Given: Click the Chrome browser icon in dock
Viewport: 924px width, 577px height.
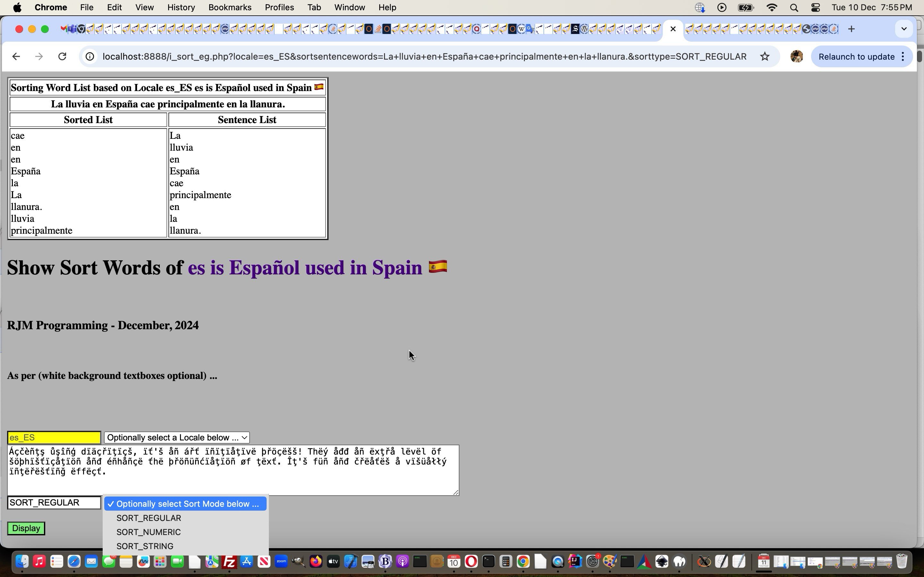Looking at the screenshot, I should (x=523, y=564).
